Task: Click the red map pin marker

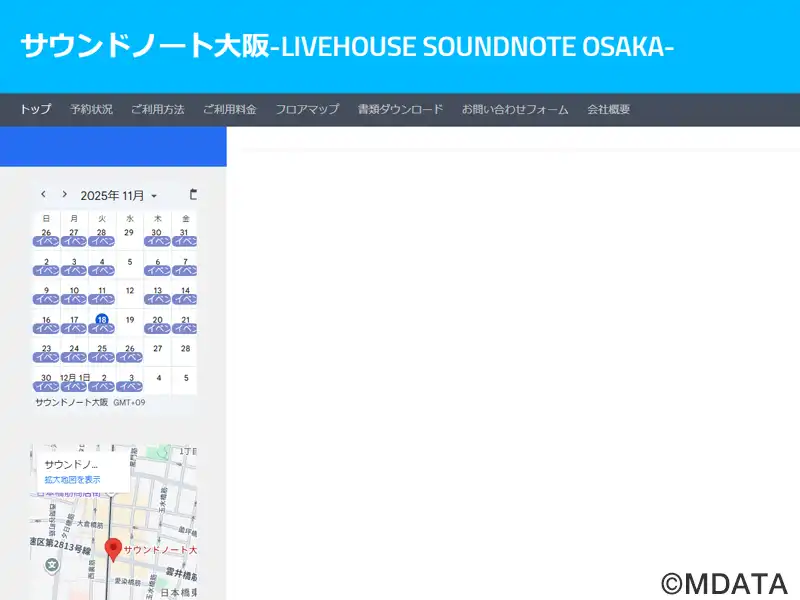Action: (113, 549)
